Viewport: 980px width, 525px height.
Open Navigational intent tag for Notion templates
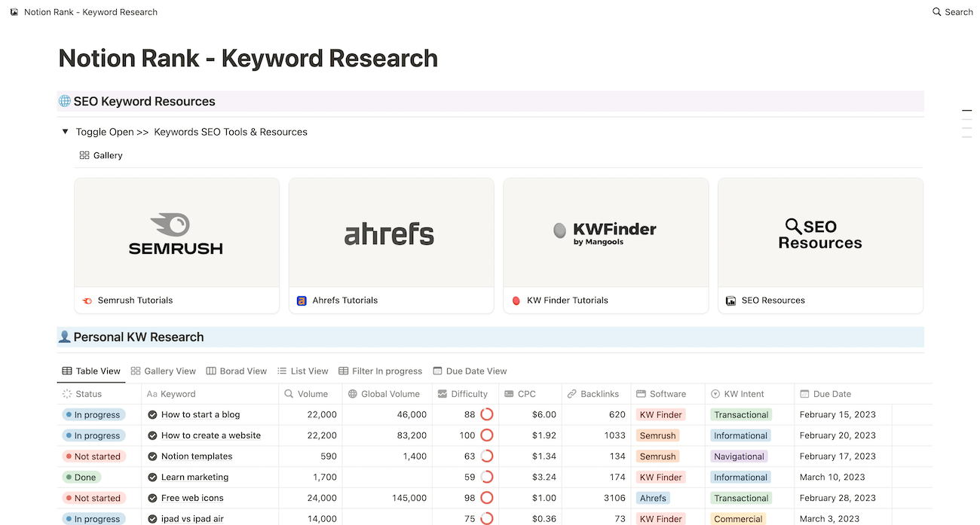click(739, 456)
